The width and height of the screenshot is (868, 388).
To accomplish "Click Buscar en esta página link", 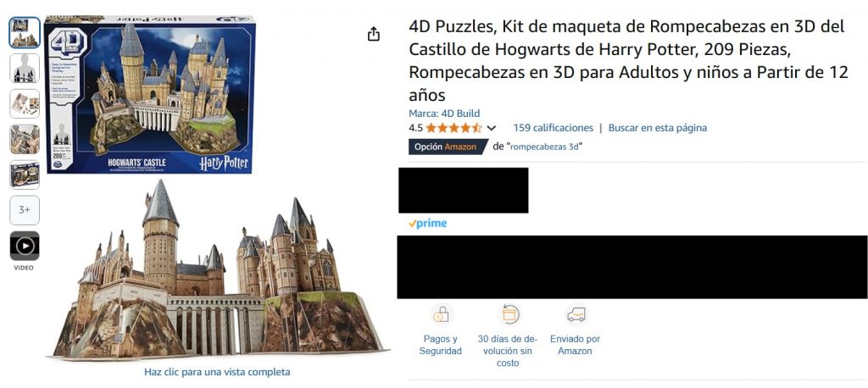I will tap(658, 128).
